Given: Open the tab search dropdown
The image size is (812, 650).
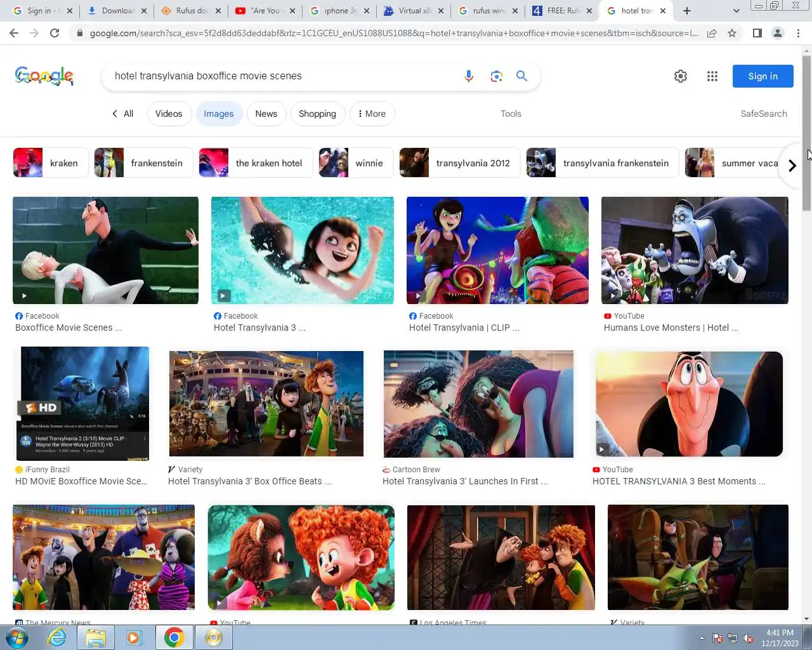Looking at the screenshot, I should 736,11.
